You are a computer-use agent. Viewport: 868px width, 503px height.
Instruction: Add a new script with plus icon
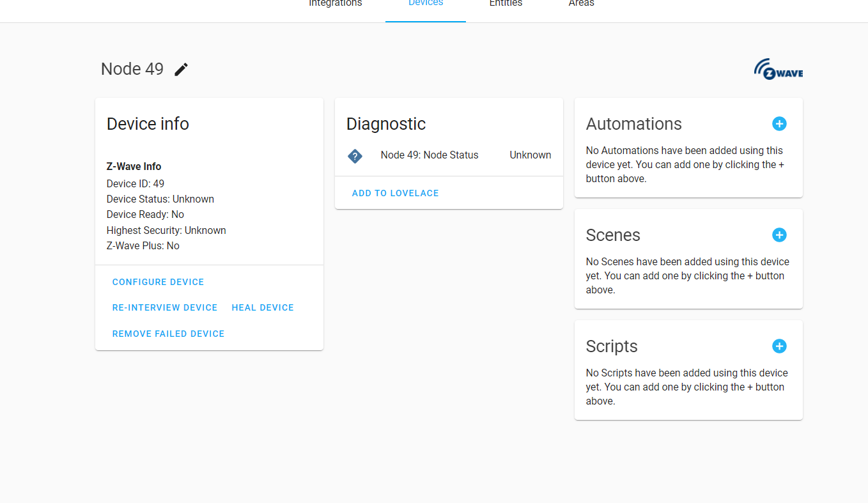779,346
